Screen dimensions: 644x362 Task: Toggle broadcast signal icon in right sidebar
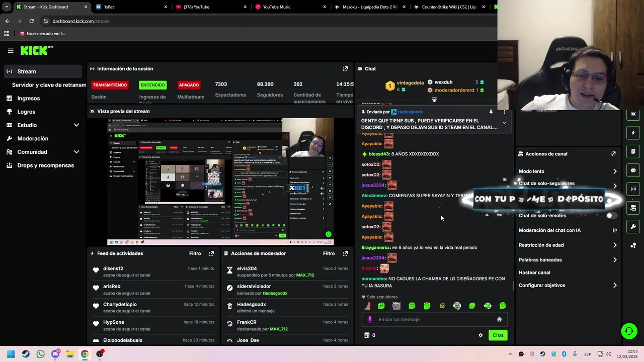pos(633,189)
